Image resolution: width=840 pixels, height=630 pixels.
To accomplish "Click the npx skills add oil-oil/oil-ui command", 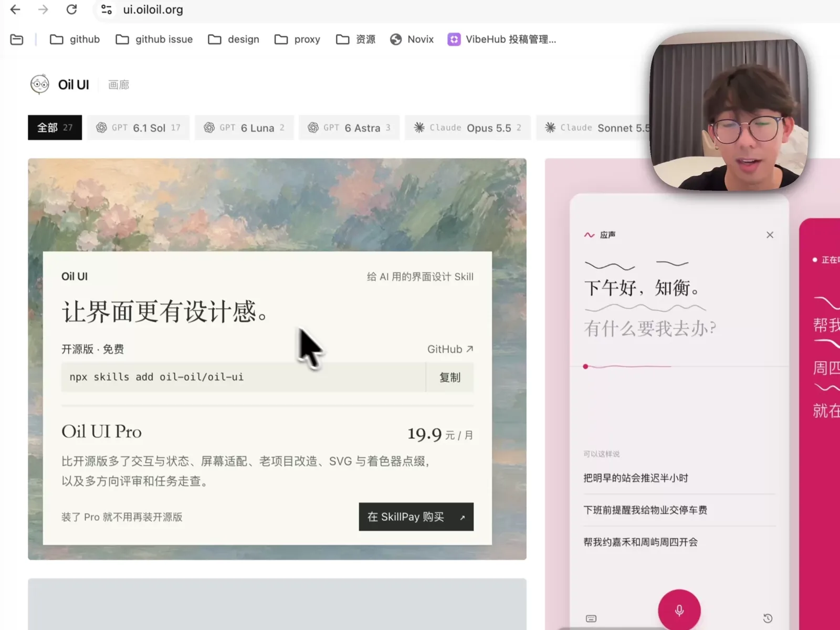I will click(156, 377).
